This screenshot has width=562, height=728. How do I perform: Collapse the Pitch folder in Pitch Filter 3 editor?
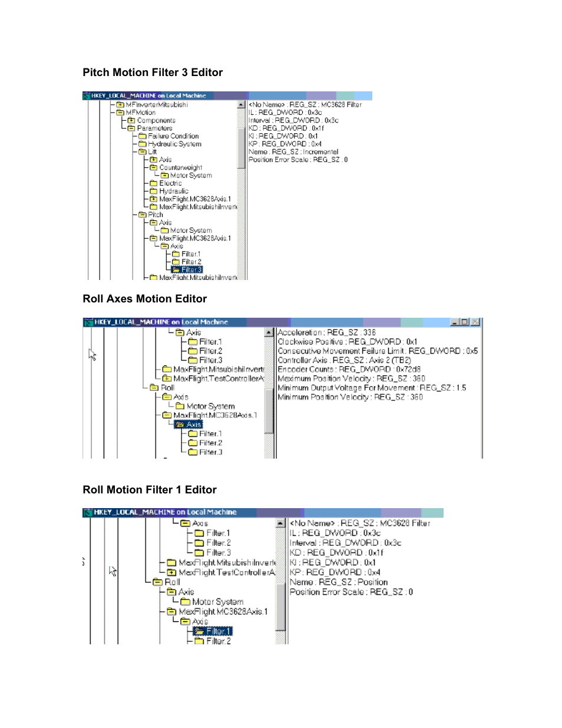(x=143, y=215)
